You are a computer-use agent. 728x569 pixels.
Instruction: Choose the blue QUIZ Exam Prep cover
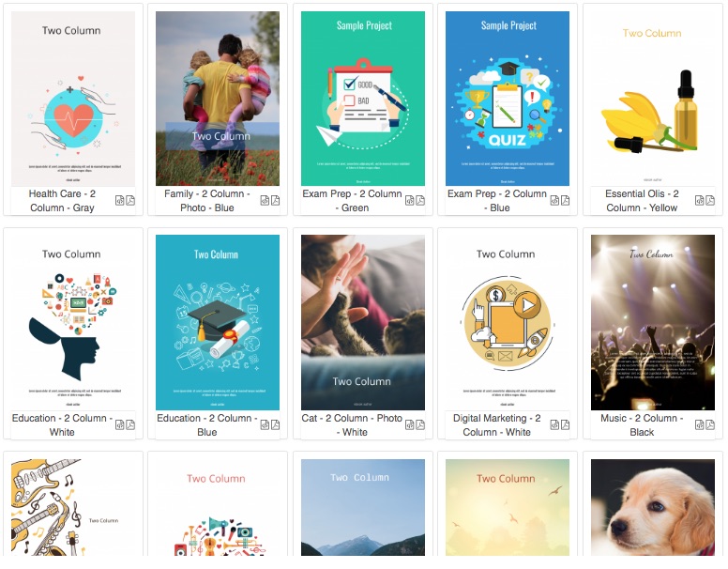[508, 99]
